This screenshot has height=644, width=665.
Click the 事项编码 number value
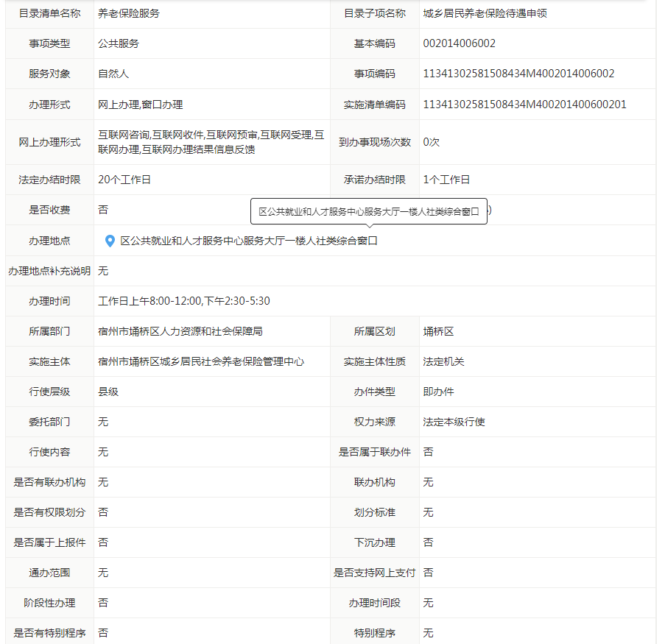click(518, 74)
